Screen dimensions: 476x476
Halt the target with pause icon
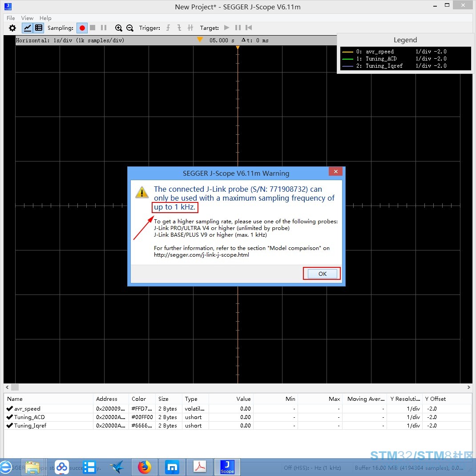coord(238,28)
